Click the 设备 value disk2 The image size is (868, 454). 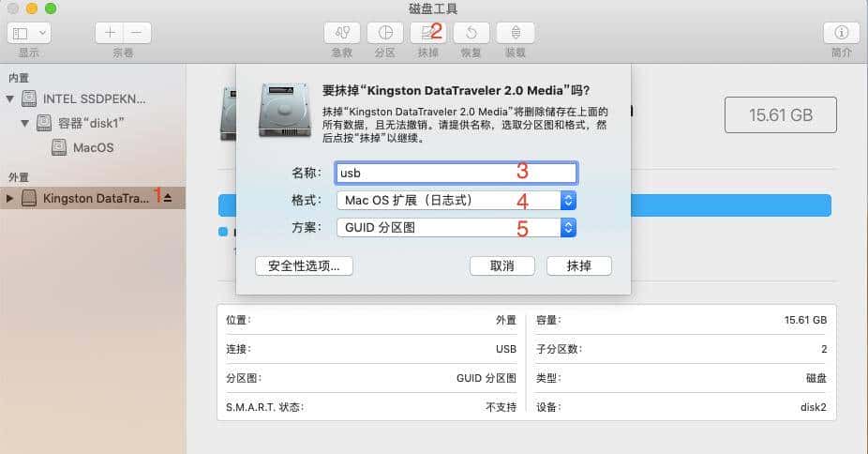pyautogui.click(x=814, y=407)
